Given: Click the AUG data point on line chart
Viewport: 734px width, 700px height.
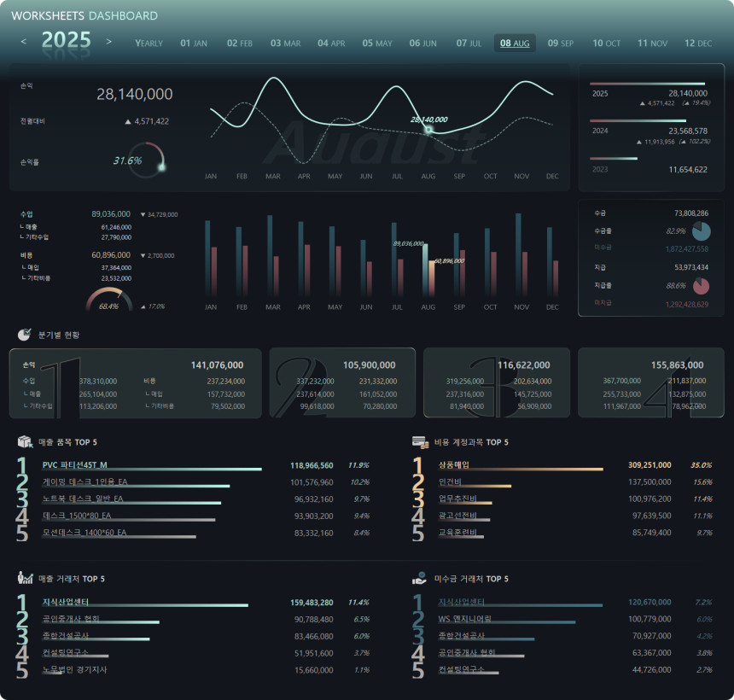Looking at the screenshot, I should point(428,131).
